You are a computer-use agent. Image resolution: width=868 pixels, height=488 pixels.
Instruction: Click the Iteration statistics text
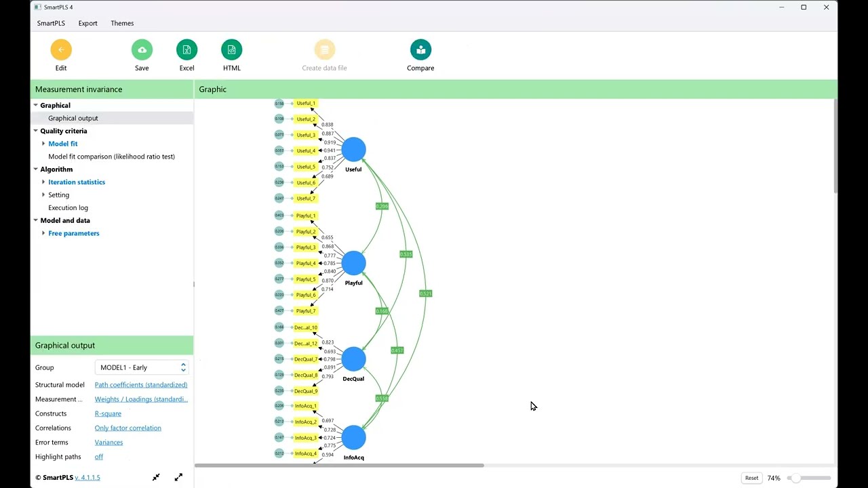click(x=77, y=182)
